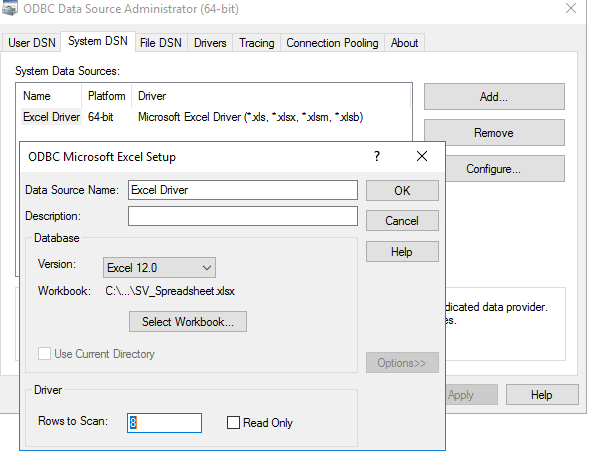This screenshot has height=457, width=597.
Task: Click the 64-bit platform cell
Action: [x=101, y=117]
